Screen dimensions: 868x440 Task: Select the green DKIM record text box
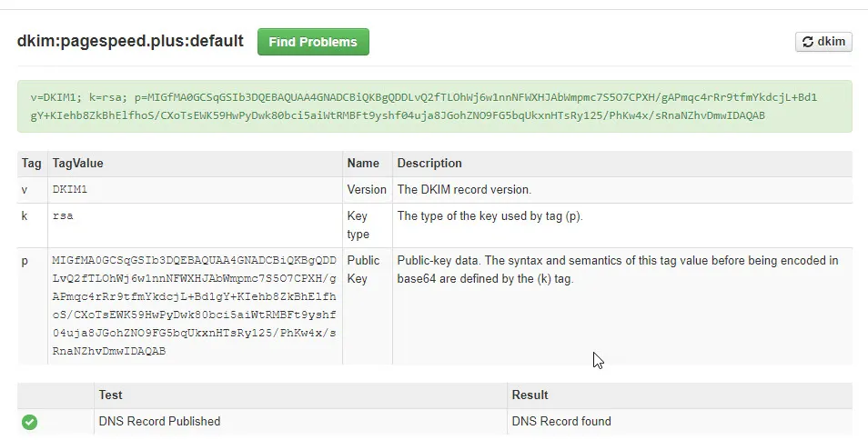[x=435, y=106]
